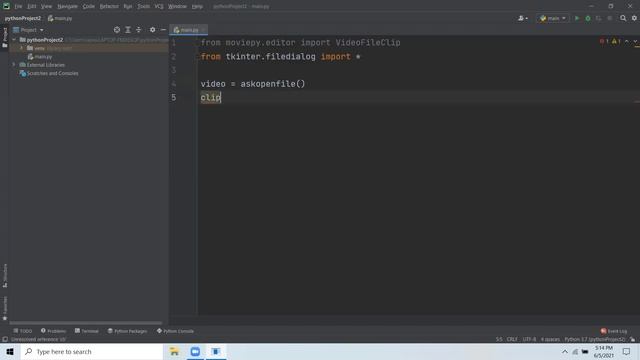Click the yellow warning indicator in editor

616,41
